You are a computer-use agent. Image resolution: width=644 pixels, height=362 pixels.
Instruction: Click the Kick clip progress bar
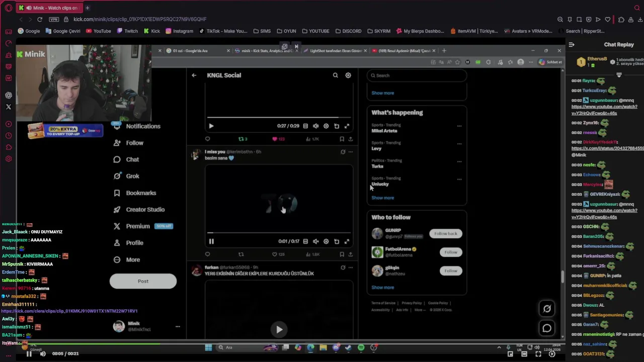point(290,344)
